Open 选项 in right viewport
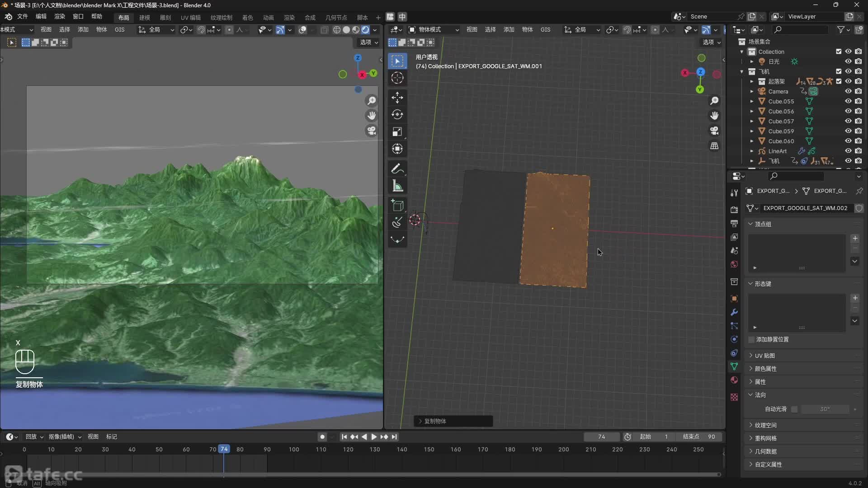 point(712,42)
